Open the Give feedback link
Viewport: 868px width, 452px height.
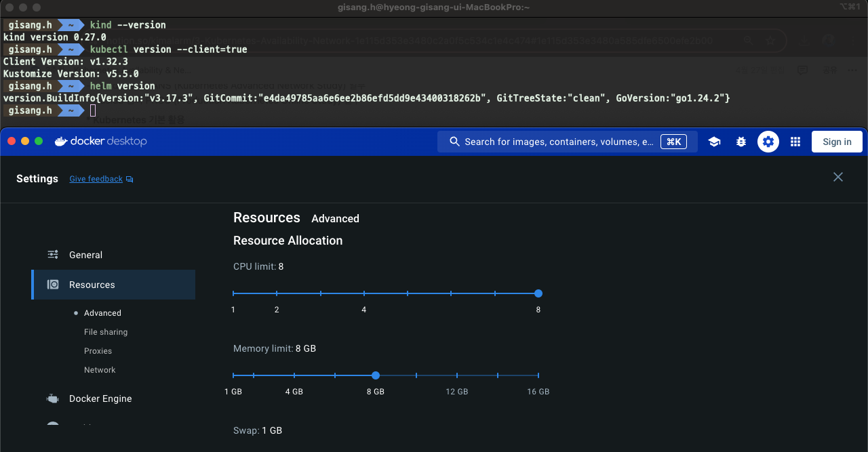pos(96,179)
